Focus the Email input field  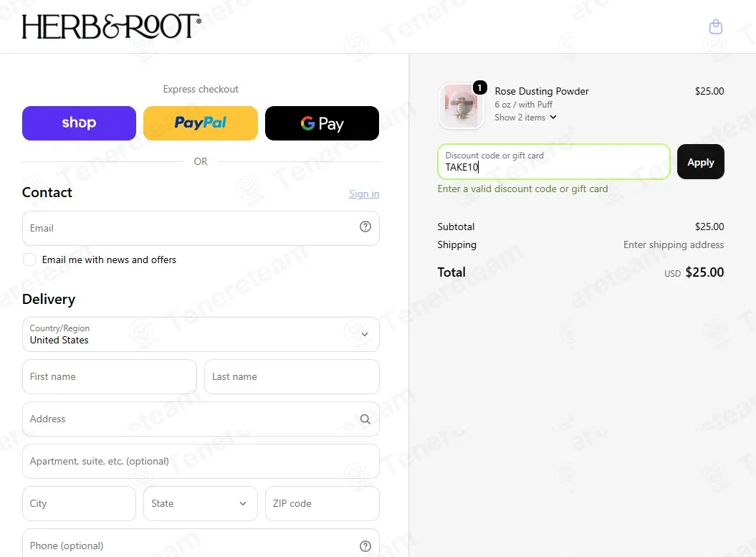[201, 228]
